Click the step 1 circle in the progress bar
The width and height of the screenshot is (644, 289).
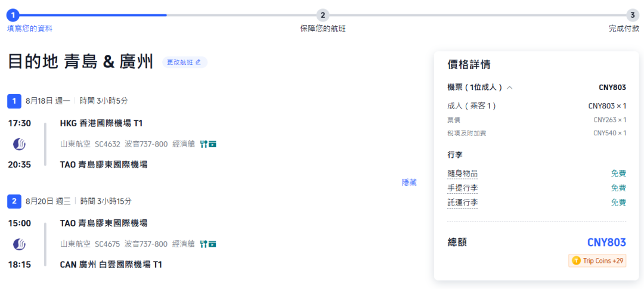pos(13,15)
